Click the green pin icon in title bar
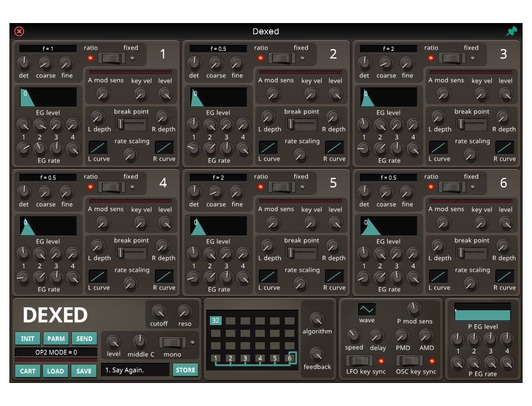532x406 pixels. 512,31
